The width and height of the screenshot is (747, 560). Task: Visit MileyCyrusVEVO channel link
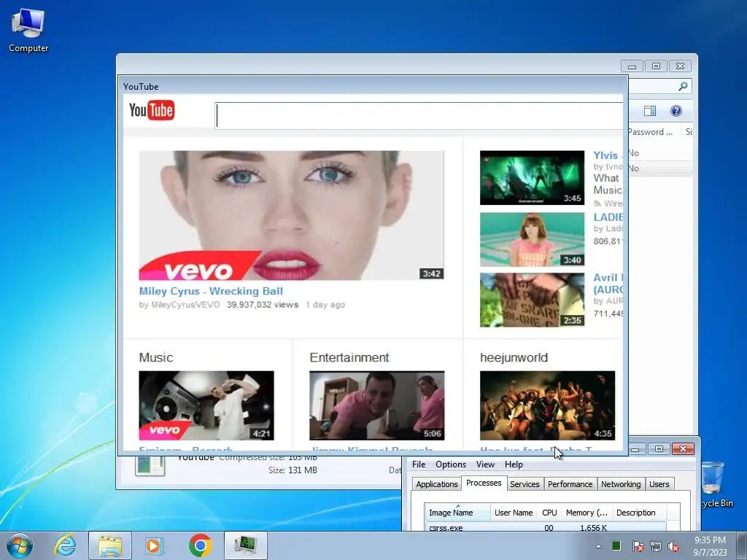pos(185,305)
